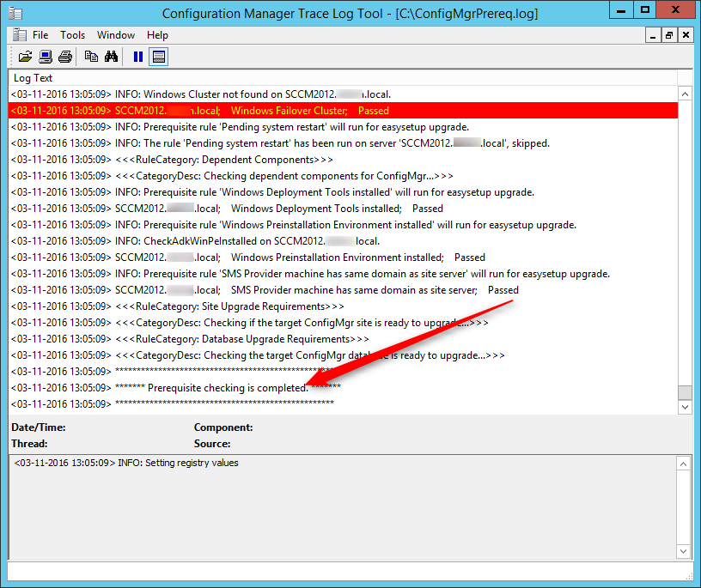701x588 pixels.
Task: Click the Open on Server computer icon
Action: coord(46,57)
